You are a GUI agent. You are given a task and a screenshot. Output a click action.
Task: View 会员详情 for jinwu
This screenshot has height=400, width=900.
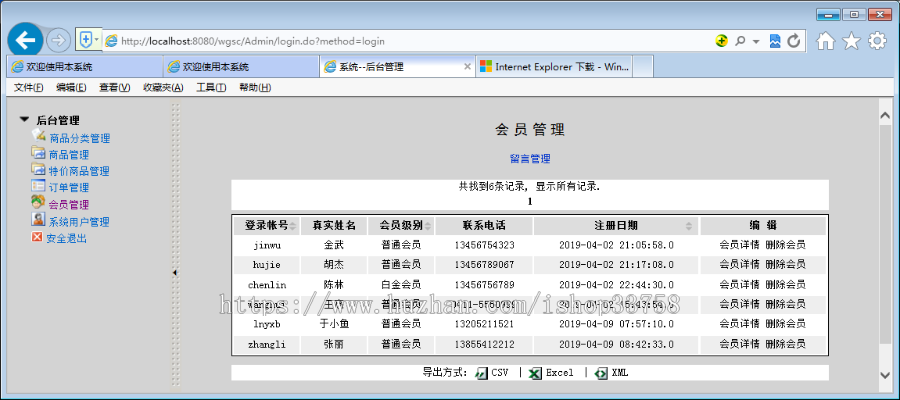pos(739,244)
